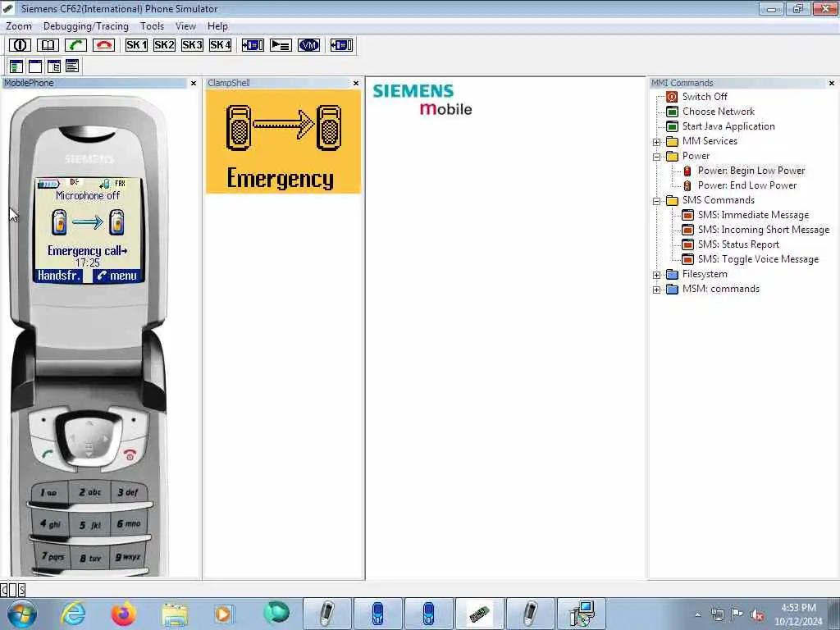Select Power: Begin Low Power
The width and height of the screenshot is (840, 630).
(751, 171)
